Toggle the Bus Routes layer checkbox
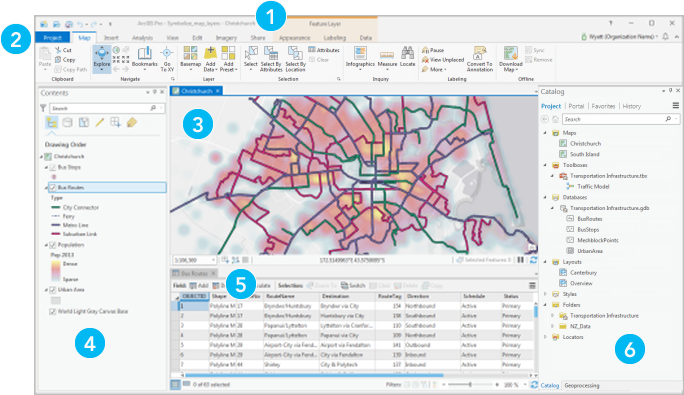Screen dimensions: 684x395 click(53, 188)
